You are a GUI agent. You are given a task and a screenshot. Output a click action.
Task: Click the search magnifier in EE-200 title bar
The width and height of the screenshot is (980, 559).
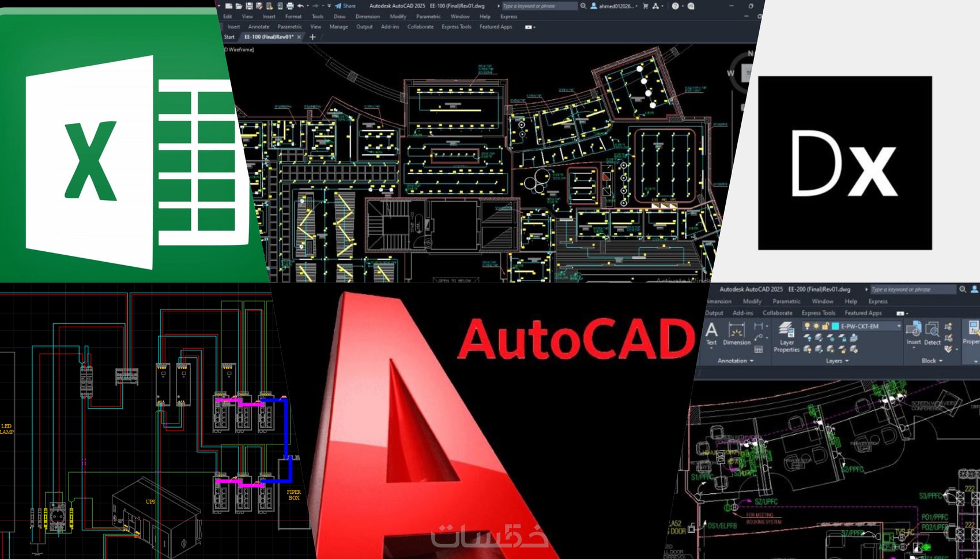pos(962,289)
